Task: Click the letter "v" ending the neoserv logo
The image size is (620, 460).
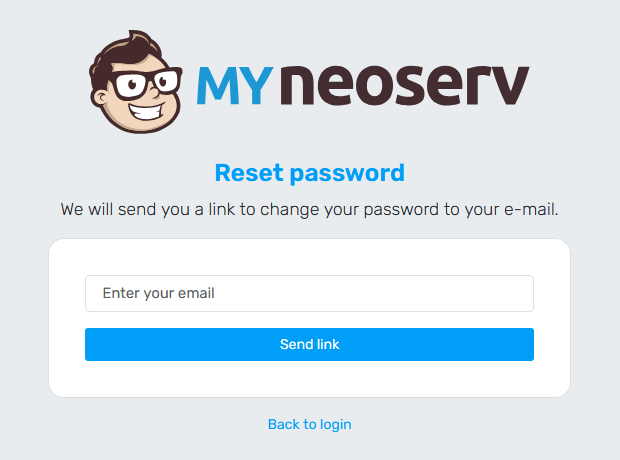Action: (509, 87)
